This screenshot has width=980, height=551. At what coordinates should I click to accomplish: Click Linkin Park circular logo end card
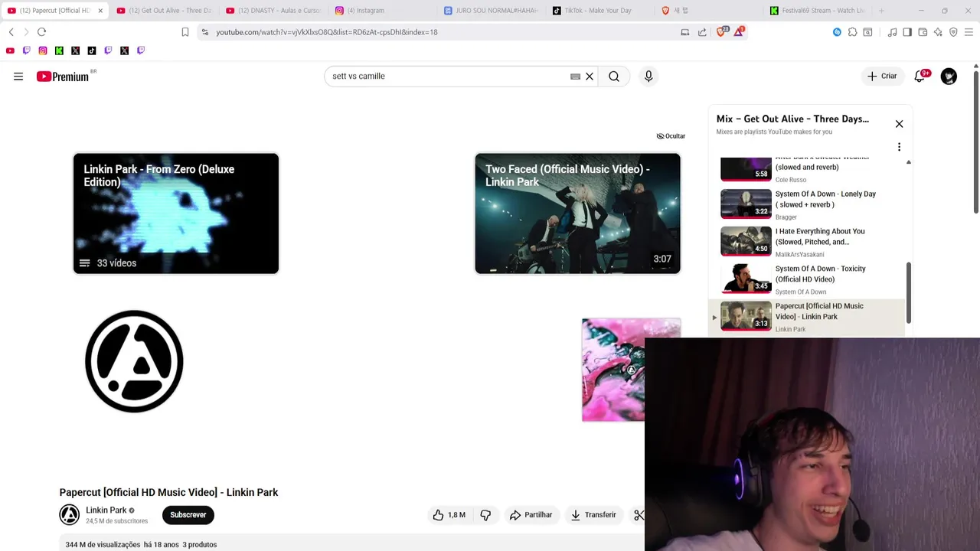click(x=134, y=361)
